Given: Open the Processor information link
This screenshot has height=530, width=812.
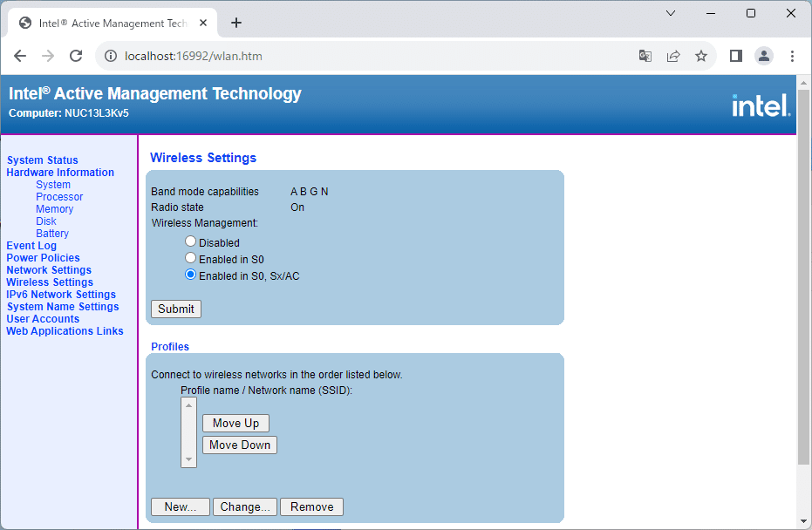Looking at the screenshot, I should point(59,197).
